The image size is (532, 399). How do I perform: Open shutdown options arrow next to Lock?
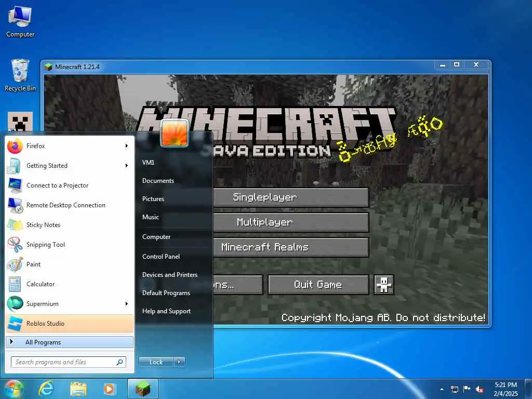pyautogui.click(x=179, y=362)
